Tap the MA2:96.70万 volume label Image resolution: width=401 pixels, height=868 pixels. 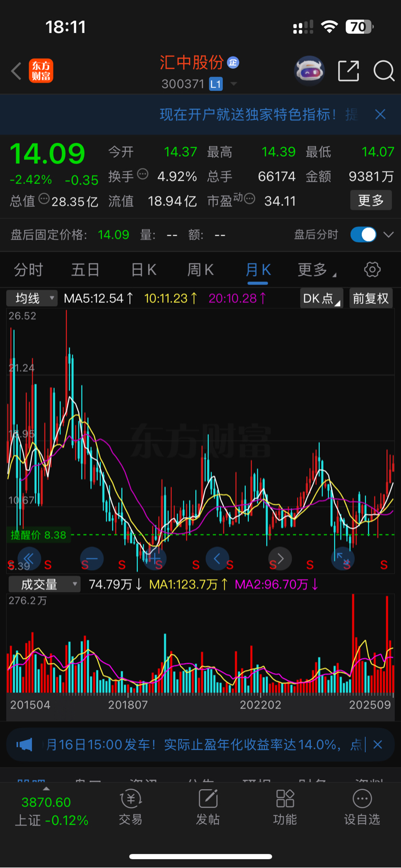(276, 585)
